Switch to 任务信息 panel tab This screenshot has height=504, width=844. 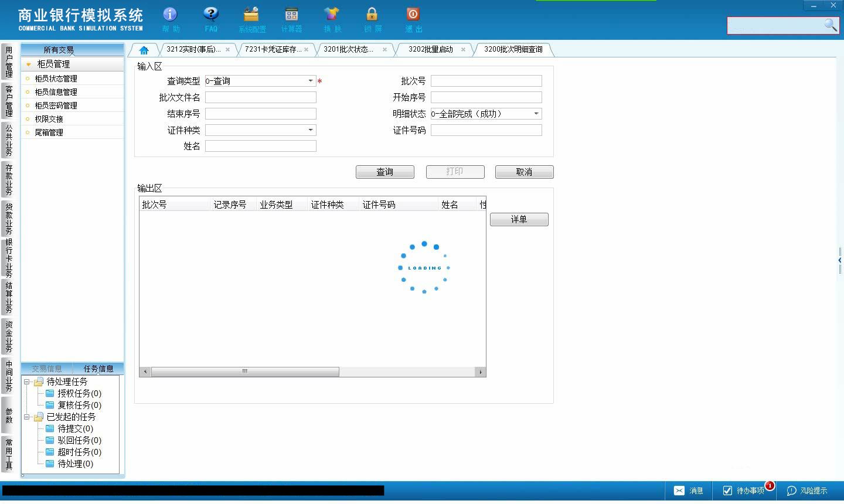pos(98,369)
